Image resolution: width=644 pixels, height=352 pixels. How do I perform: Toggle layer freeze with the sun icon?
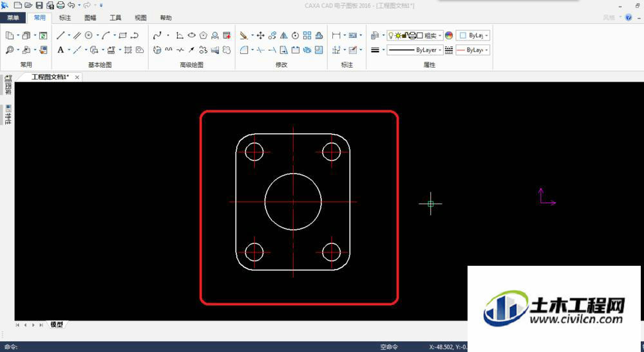coord(398,35)
